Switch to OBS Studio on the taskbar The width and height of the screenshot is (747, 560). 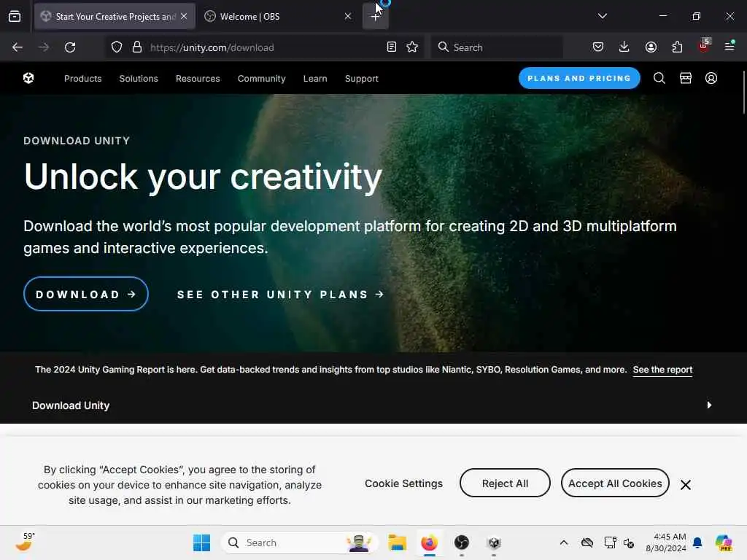point(462,542)
